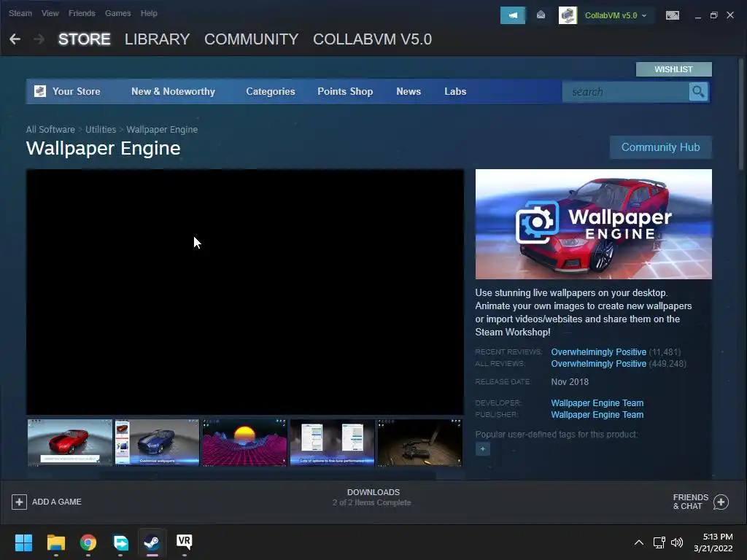The image size is (747, 560).
Task: Select the retro sunset thumbnail
Action: pos(244,443)
